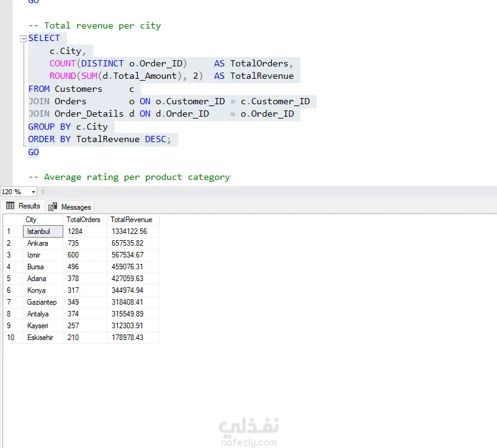
Task: Select row header number 1
Action: pos(13,231)
